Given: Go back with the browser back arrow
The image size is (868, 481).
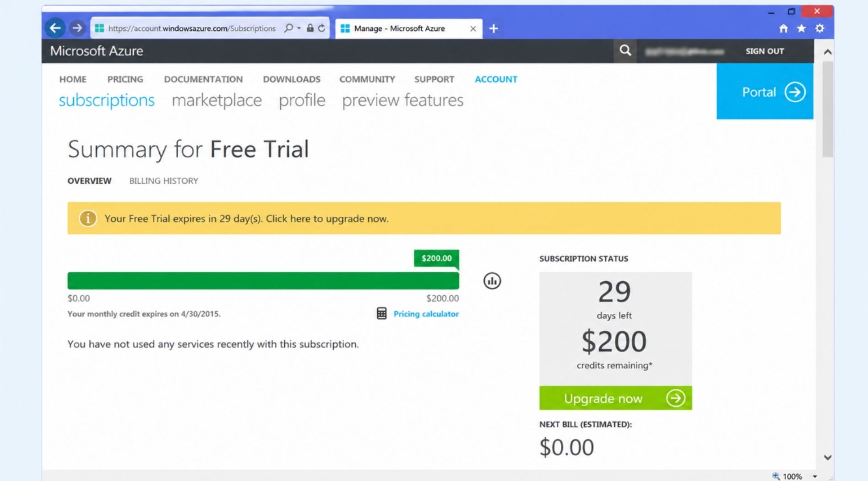Looking at the screenshot, I should (55, 28).
